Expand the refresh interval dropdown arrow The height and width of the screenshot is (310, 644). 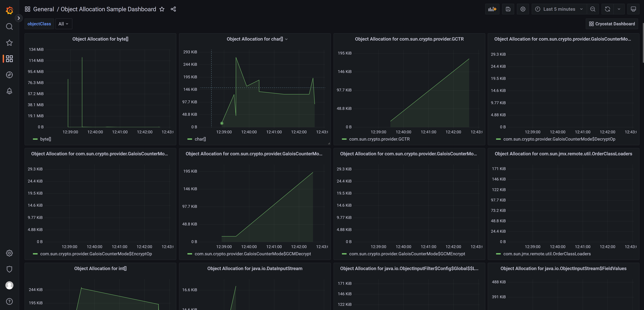(619, 9)
